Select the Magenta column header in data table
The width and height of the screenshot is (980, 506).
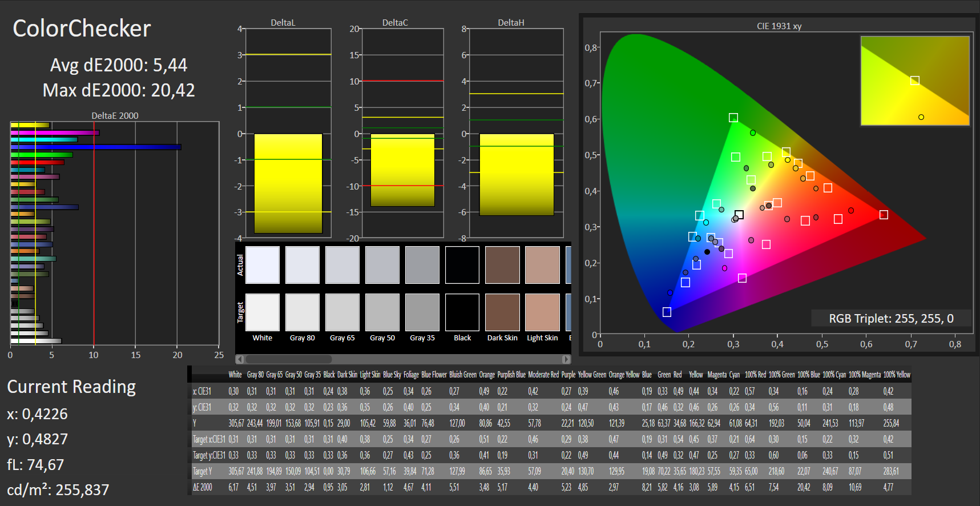(717, 375)
